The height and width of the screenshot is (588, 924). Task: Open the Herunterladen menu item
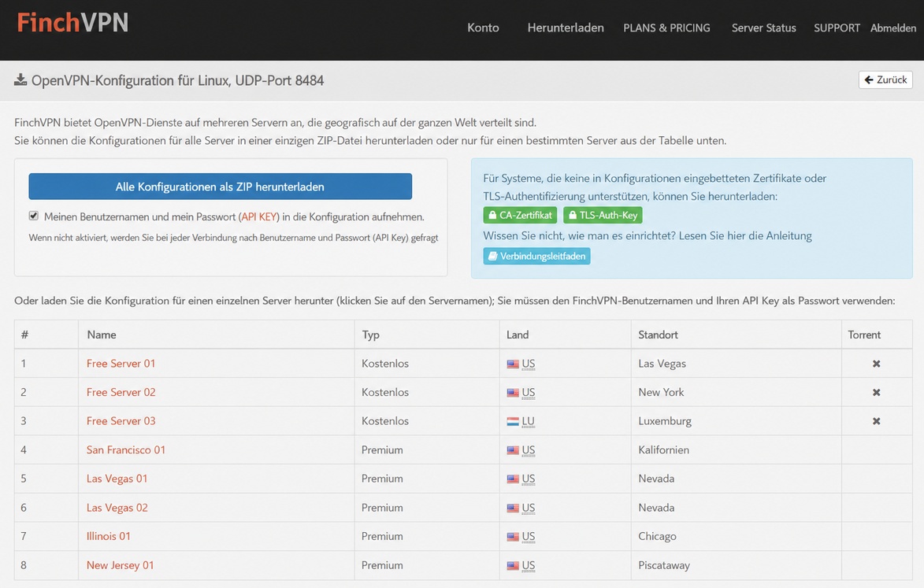566,28
